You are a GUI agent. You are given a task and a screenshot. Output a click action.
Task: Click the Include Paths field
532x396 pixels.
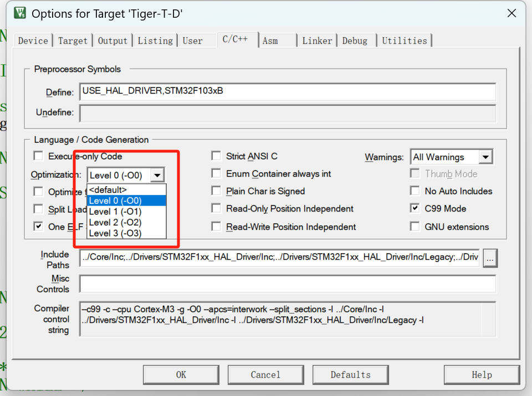click(279, 258)
